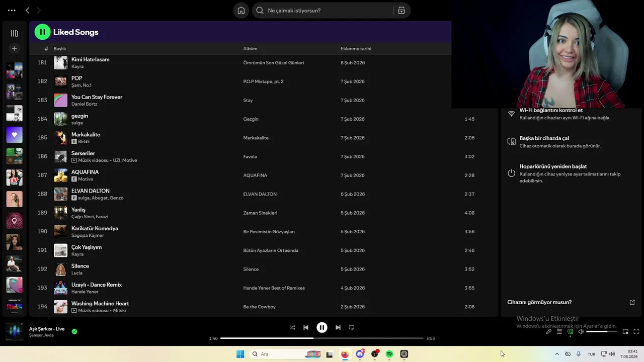This screenshot has height=362, width=644.
Task: Open the lyrics microphone icon
Action: click(549, 332)
